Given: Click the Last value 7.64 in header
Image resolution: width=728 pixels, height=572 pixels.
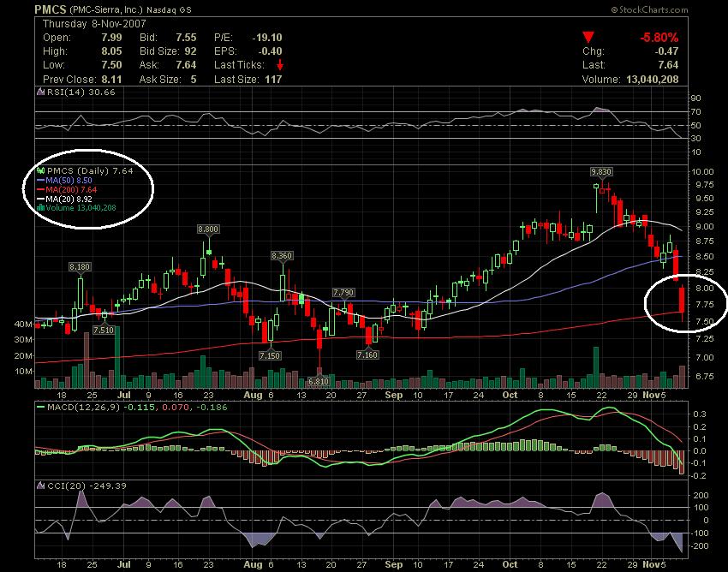Looking at the screenshot, I should click(668, 65).
